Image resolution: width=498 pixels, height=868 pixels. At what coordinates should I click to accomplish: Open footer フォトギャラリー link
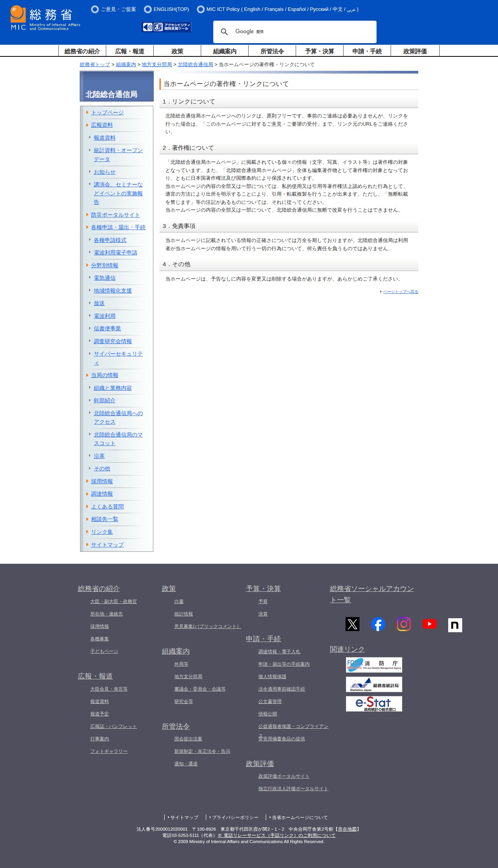[x=109, y=751]
